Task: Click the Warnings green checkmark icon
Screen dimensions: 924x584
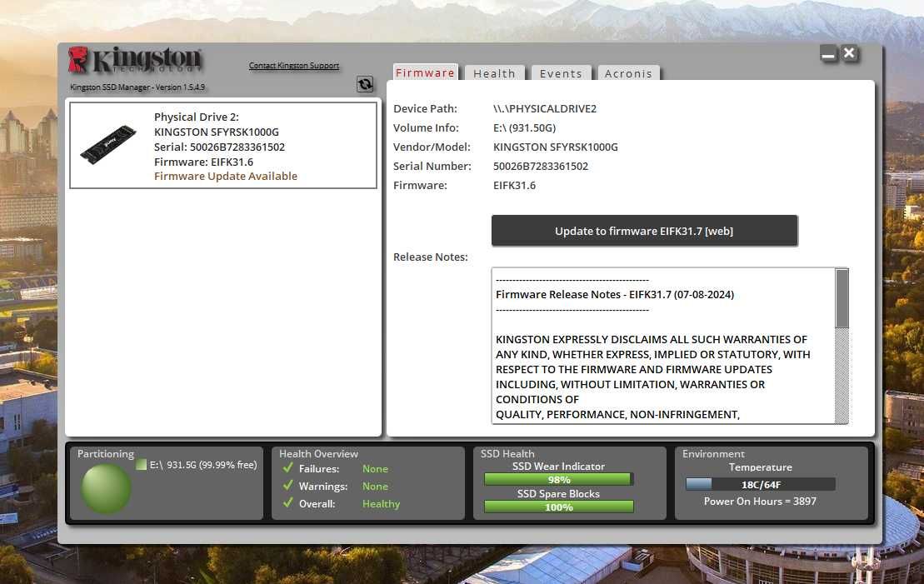Action: (287, 486)
